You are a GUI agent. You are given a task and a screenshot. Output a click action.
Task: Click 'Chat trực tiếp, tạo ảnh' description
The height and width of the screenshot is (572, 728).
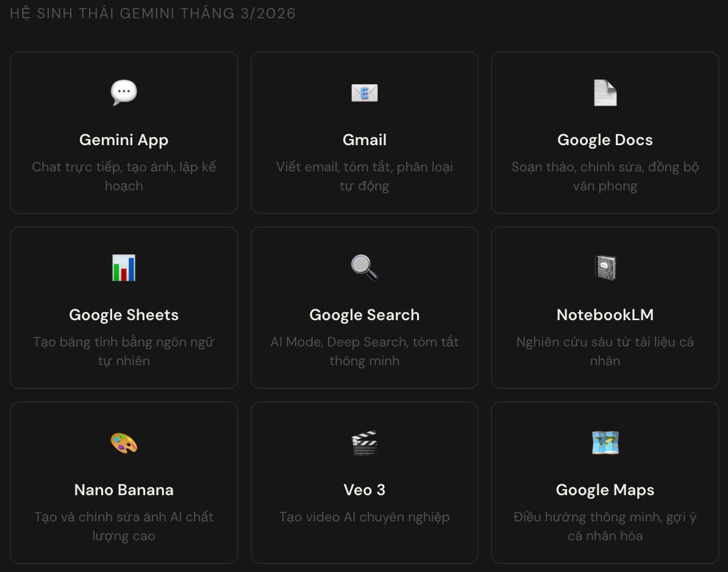click(x=124, y=176)
